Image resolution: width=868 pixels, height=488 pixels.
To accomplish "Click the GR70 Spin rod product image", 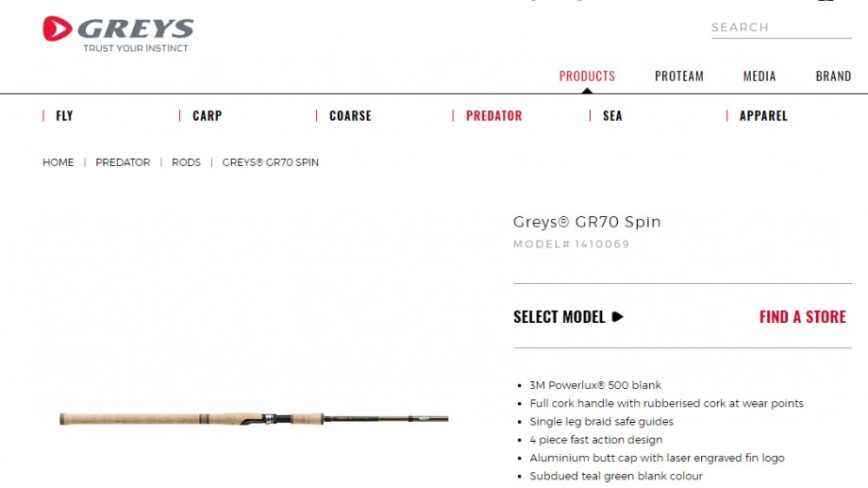I will pyautogui.click(x=254, y=419).
